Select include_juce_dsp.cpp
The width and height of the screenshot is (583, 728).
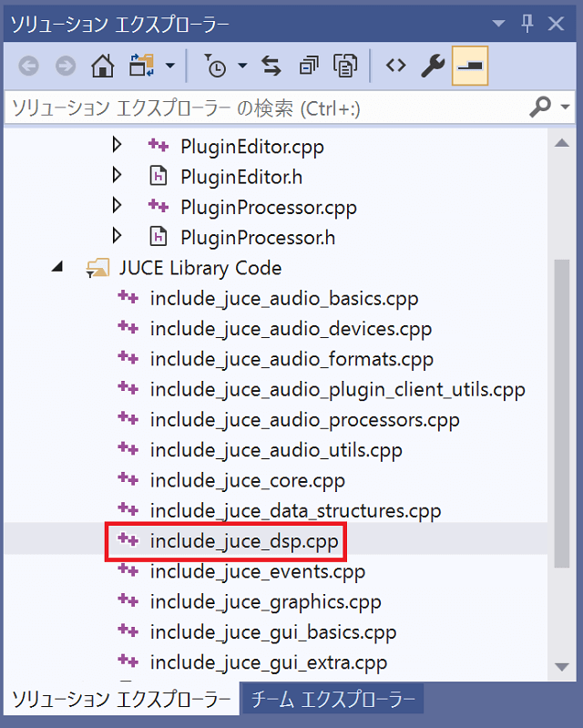point(244,541)
